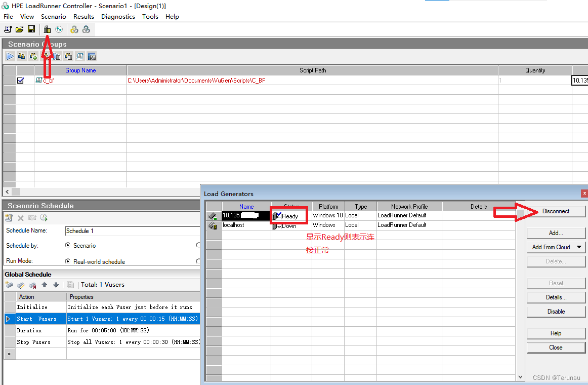Viewport: 588px width, 385px height.
Task: Click the Quantity cell of the c_bf group
Action: click(x=535, y=81)
